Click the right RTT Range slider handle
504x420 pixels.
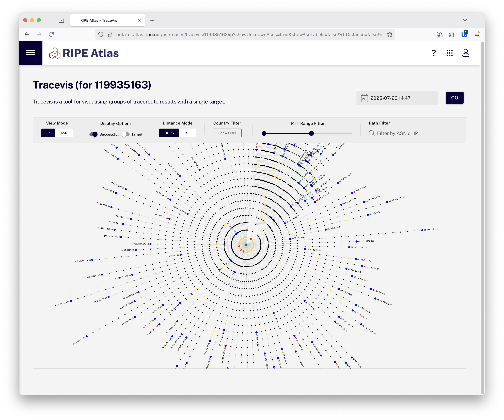(311, 133)
